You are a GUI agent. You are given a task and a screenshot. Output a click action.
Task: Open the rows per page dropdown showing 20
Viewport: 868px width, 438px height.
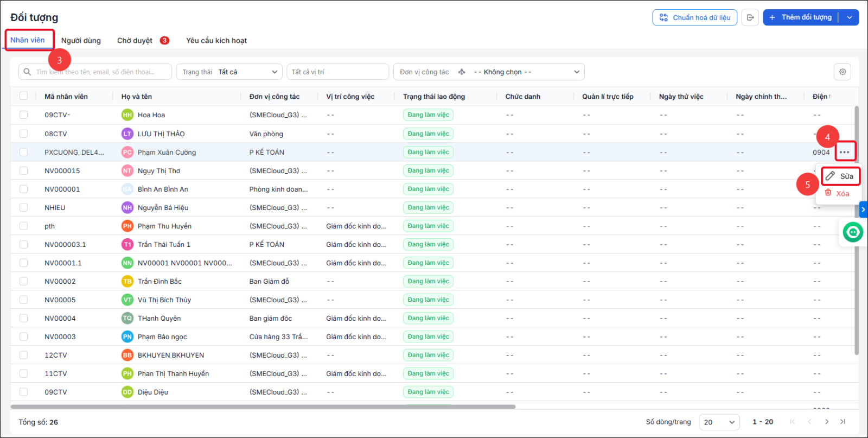719,422
